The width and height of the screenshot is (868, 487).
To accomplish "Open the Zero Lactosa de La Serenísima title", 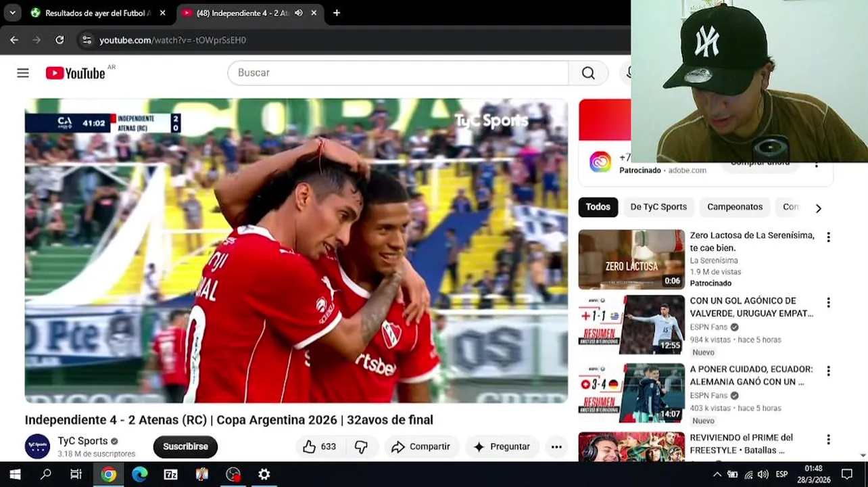I will click(x=752, y=241).
